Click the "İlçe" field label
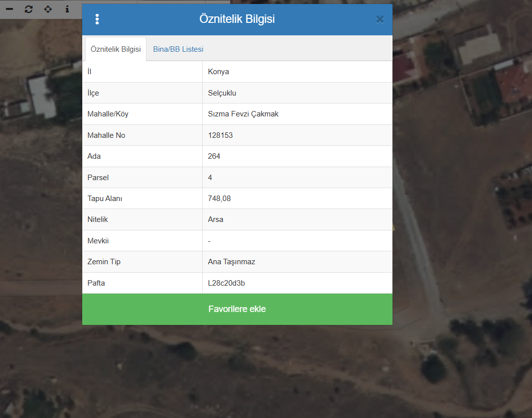The width and height of the screenshot is (532, 418). point(93,93)
